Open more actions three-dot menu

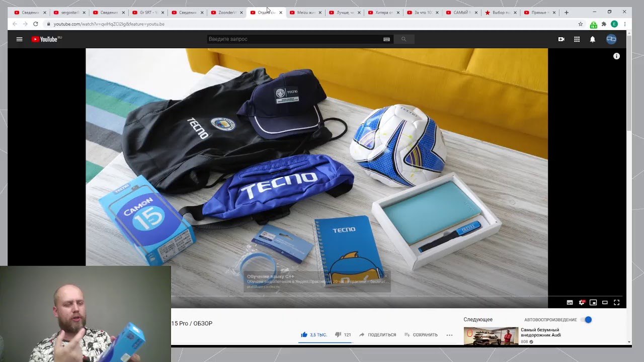click(x=449, y=335)
